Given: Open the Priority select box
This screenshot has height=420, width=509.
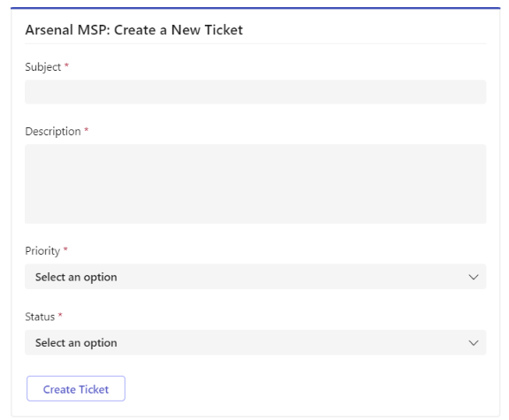Looking at the screenshot, I should [x=255, y=277].
